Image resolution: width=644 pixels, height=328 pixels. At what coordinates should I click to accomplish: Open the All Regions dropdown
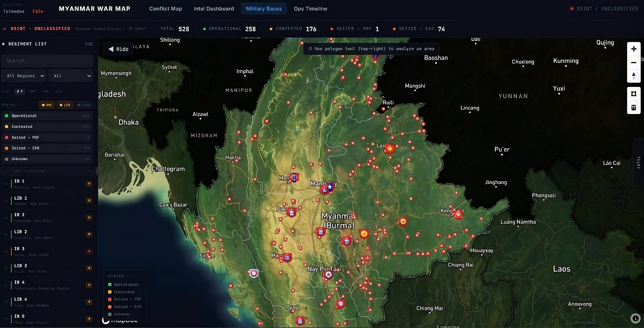tap(24, 76)
